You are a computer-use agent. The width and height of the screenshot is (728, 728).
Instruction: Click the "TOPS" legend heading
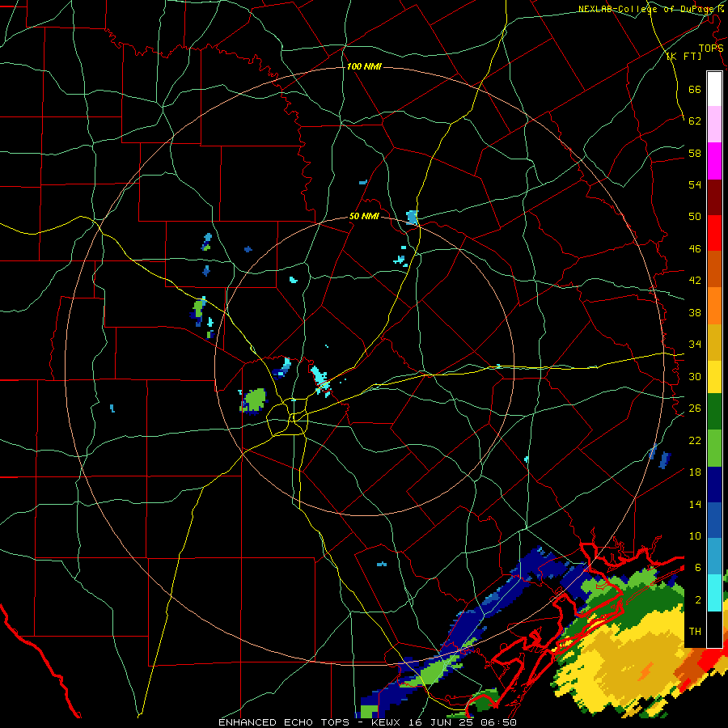(711, 49)
